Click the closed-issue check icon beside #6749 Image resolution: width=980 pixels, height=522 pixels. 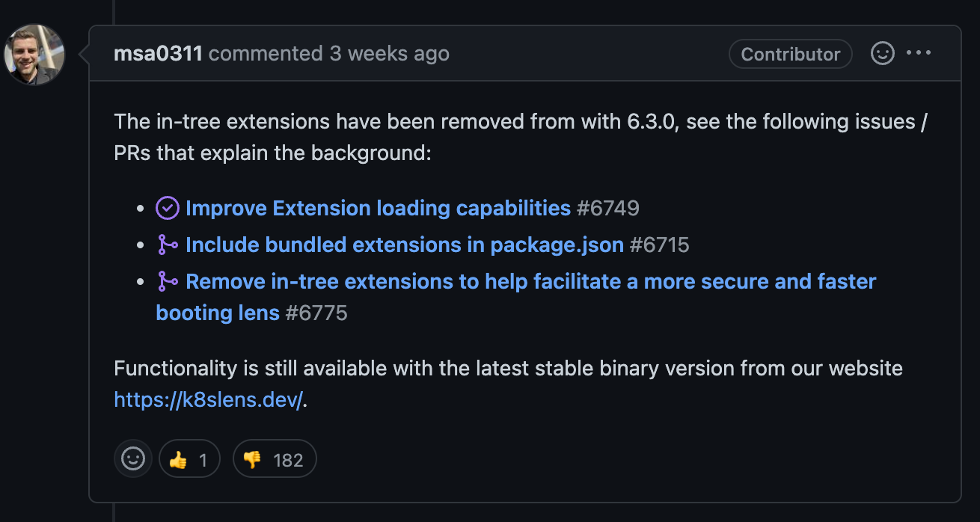click(x=168, y=208)
